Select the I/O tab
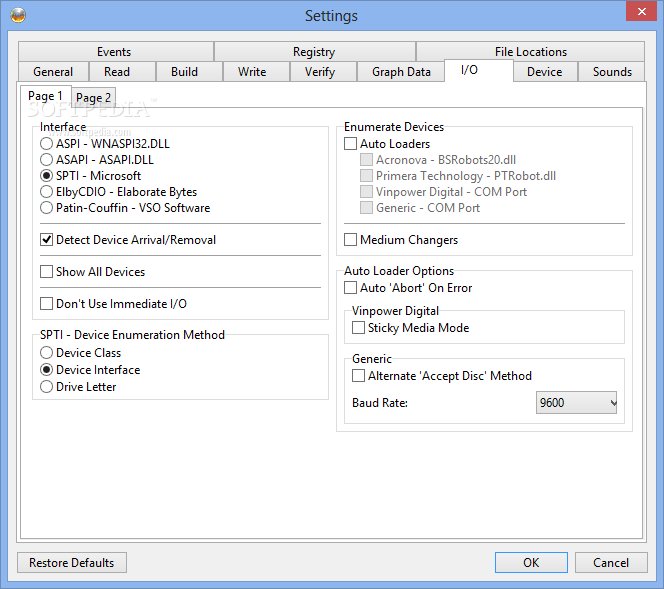The image size is (664, 589). point(479,70)
